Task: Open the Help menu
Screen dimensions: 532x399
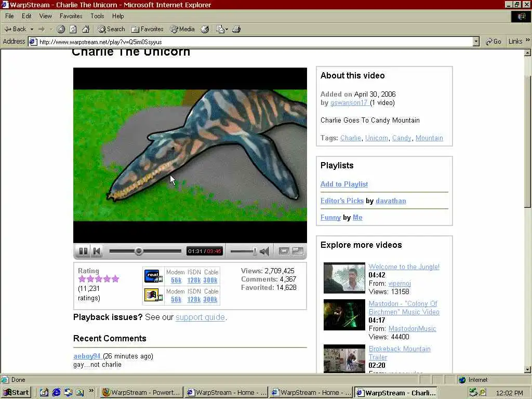Action: click(118, 16)
